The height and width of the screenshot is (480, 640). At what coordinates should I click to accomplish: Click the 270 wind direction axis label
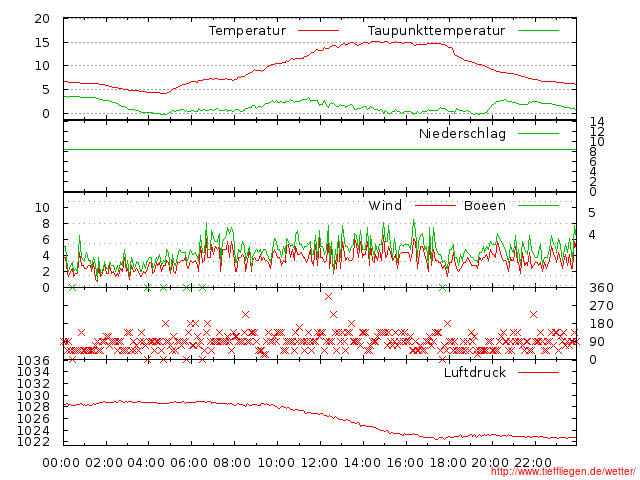click(601, 306)
